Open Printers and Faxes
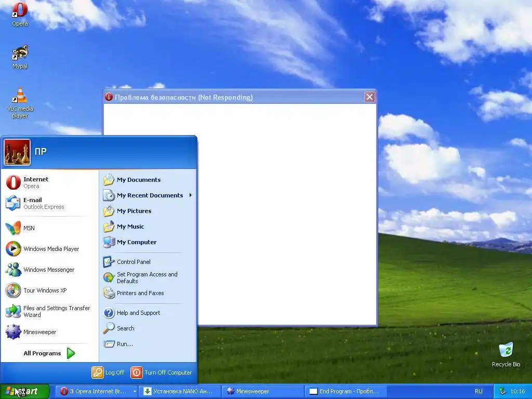The image size is (532, 399). [148, 293]
